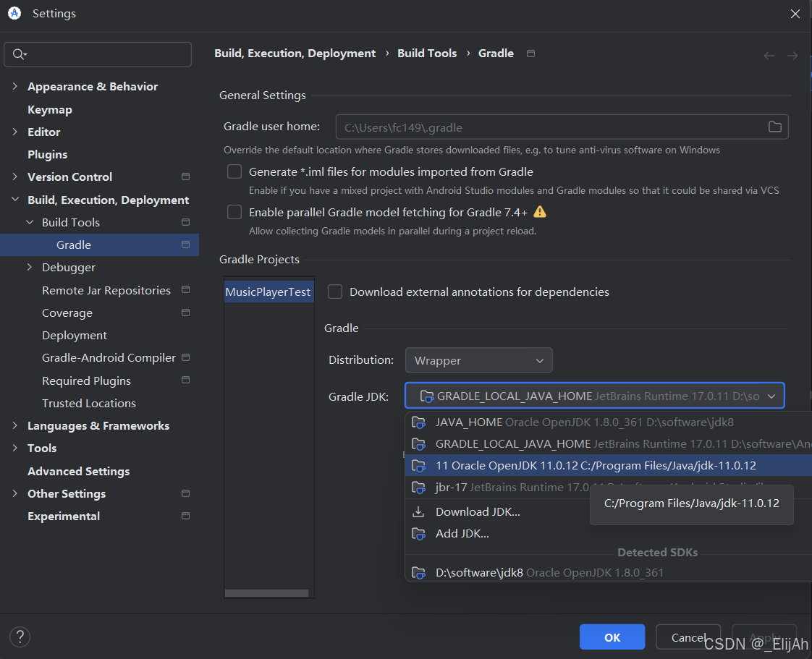Screen dimensions: 812x659
Task: Click the warning icon next to parallel Gradle fetching
Action: click(x=540, y=212)
